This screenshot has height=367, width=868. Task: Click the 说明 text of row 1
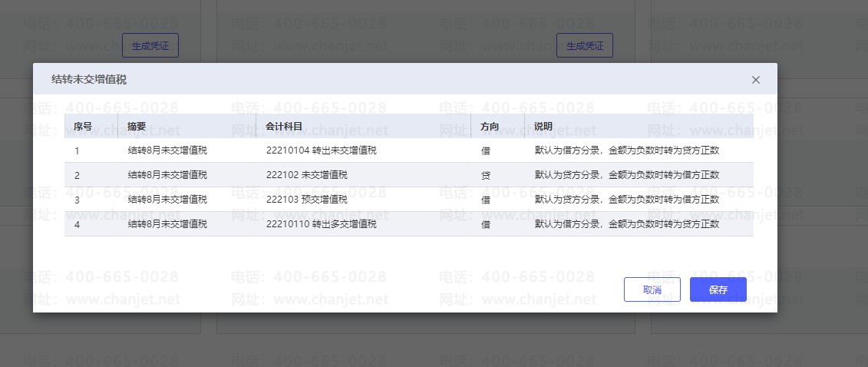click(627, 150)
